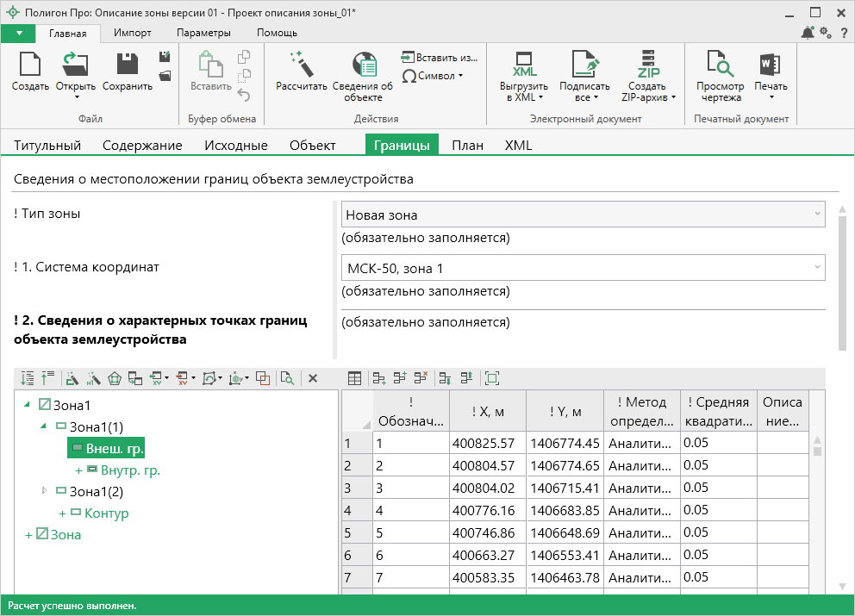Image resolution: width=855 pixels, height=616 pixels.
Task: Click the fit-to-frame icon above coordinates table
Action: (492, 378)
